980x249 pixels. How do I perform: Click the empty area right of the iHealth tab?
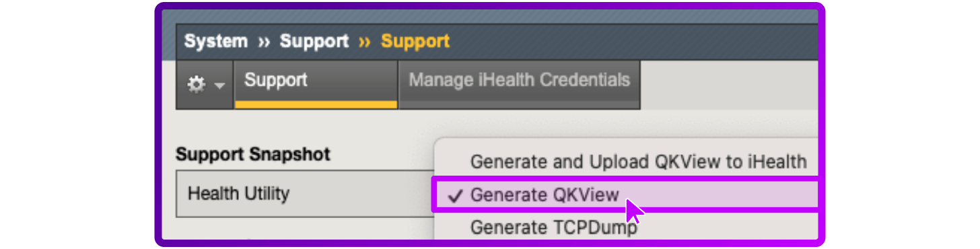pyautogui.click(x=728, y=84)
